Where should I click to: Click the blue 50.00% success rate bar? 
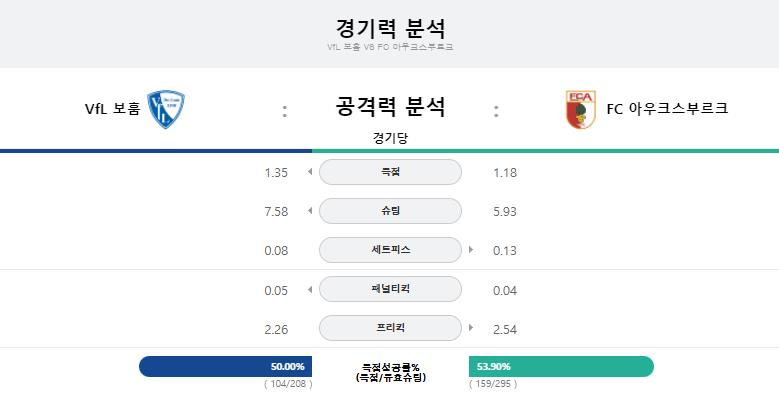click(226, 366)
